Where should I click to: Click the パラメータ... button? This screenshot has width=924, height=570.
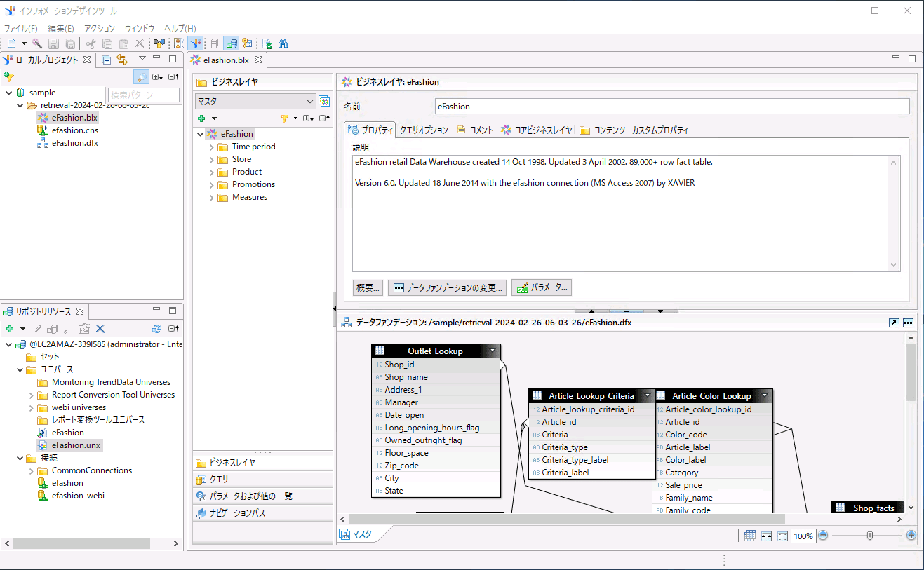542,287
